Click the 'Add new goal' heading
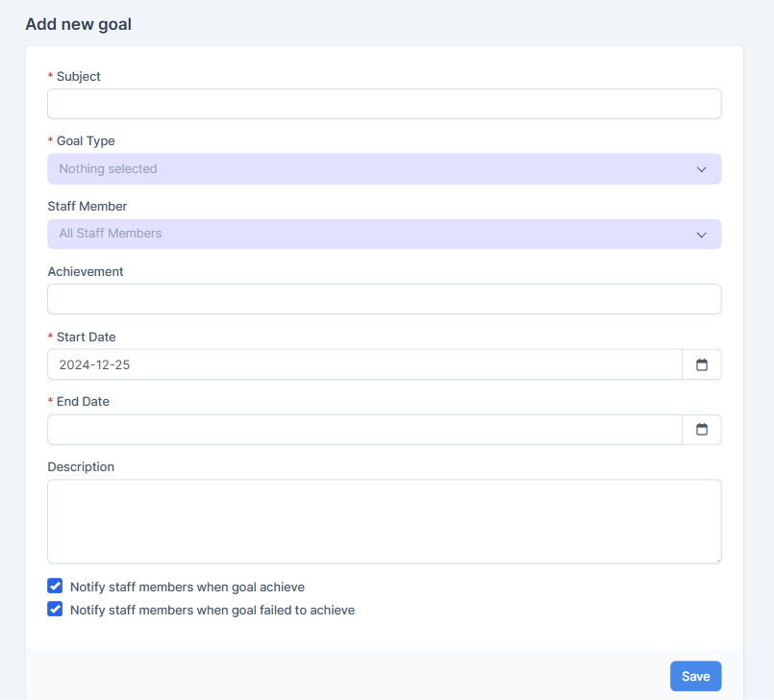 78,24
